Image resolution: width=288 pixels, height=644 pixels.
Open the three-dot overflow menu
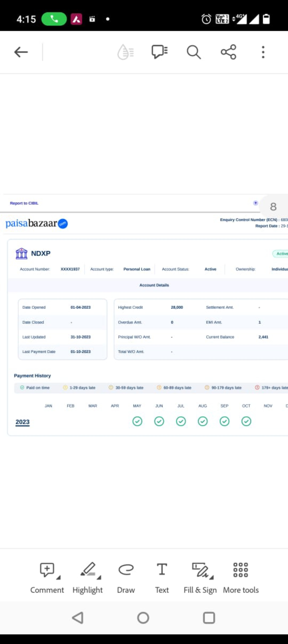pos(263,52)
